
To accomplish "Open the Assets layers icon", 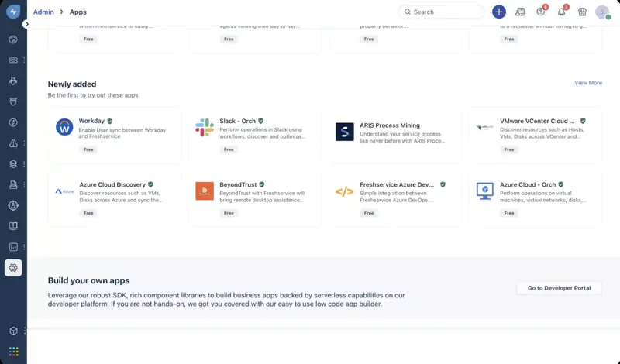I will (13, 163).
